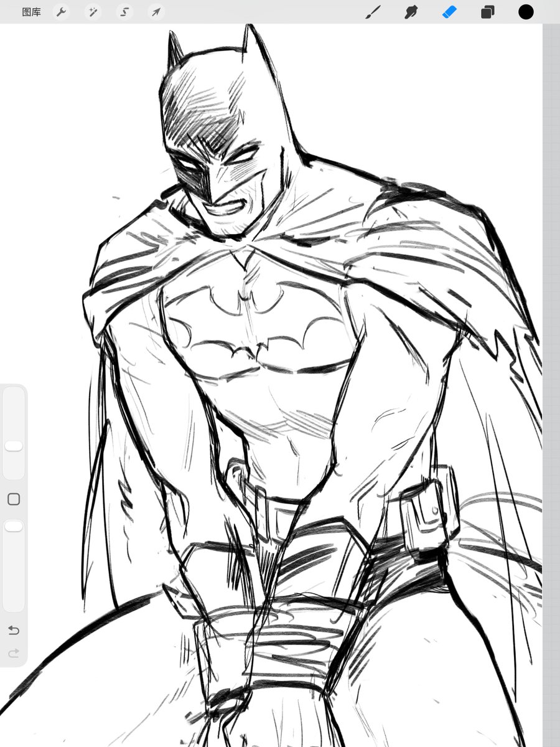Select the Smudge tool
Viewport: 560px width, 747px height.
click(x=411, y=12)
